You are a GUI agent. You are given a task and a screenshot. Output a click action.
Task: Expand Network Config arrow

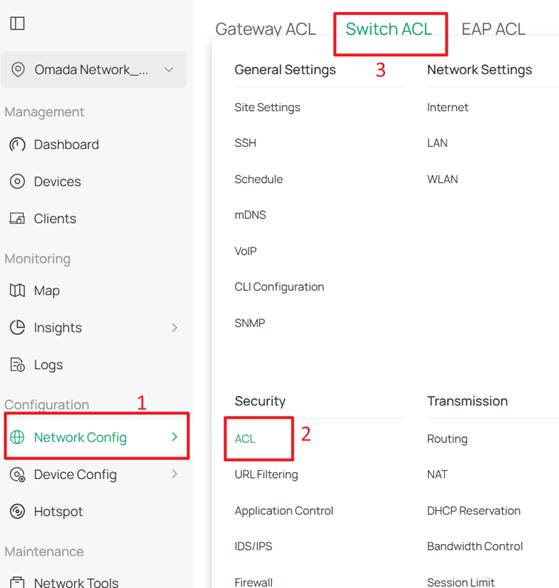pos(174,436)
